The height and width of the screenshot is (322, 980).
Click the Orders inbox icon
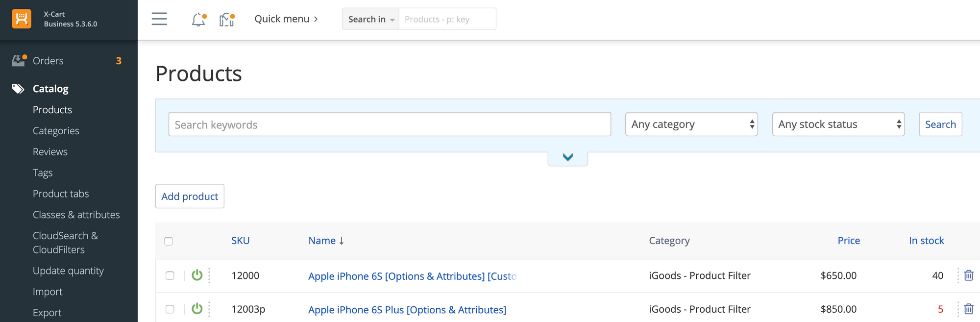tap(19, 61)
